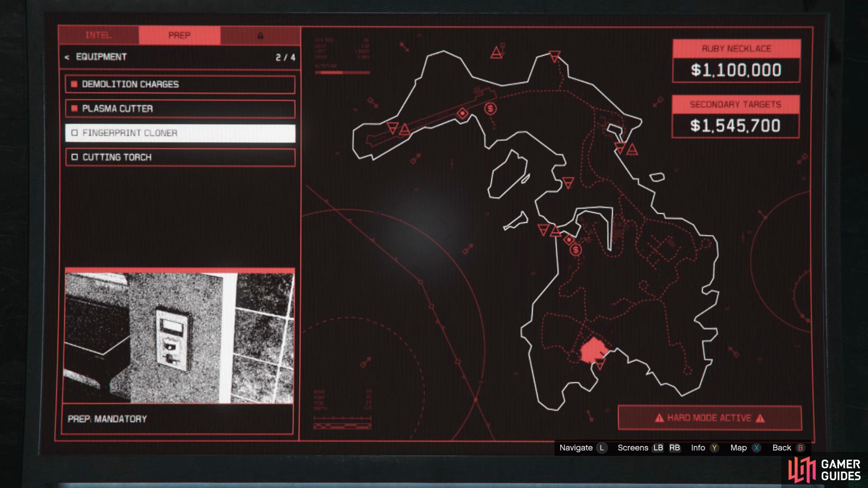The width and height of the screenshot is (868, 488).
Task: Click the progress bar under map readout
Action: tap(342, 72)
